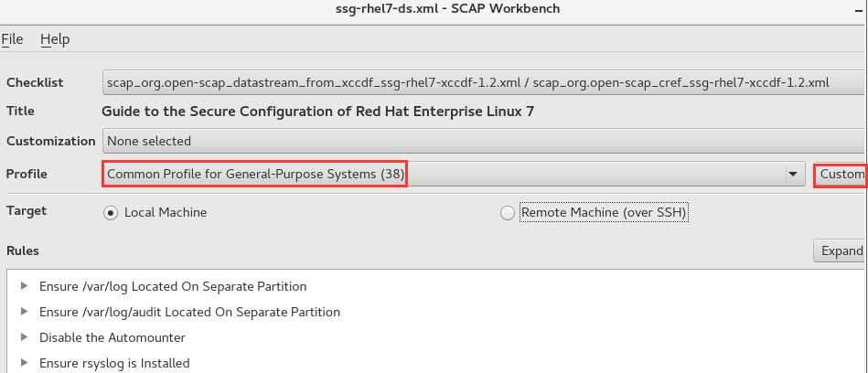868x373 pixels.
Task: Select rule 'Ensure /var/log/audit Located On Separate Partition'
Action: click(189, 312)
